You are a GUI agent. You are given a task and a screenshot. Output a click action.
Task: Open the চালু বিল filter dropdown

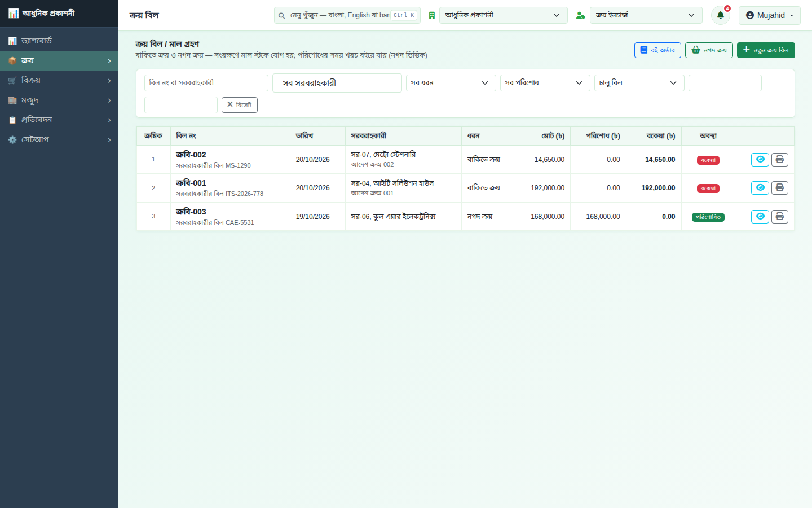click(x=639, y=83)
